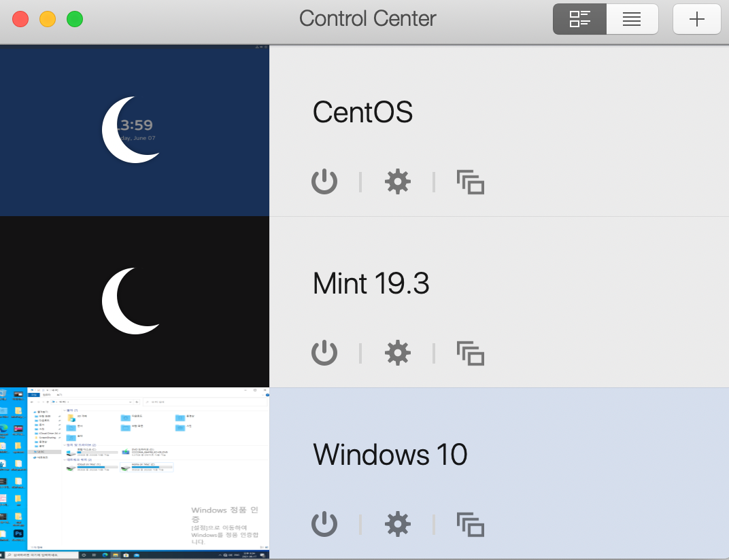Add a new virtual machine with plus button
The width and height of the screenshot is (729, 560).
tap(696, 19)
